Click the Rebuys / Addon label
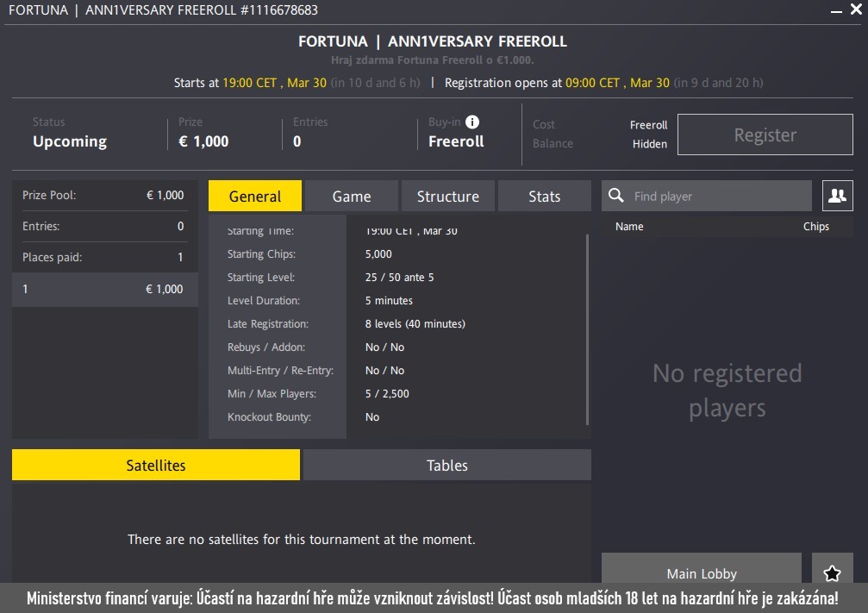Image resolution: width=868 pixels, height=613 pixels. tap(266, 347)
